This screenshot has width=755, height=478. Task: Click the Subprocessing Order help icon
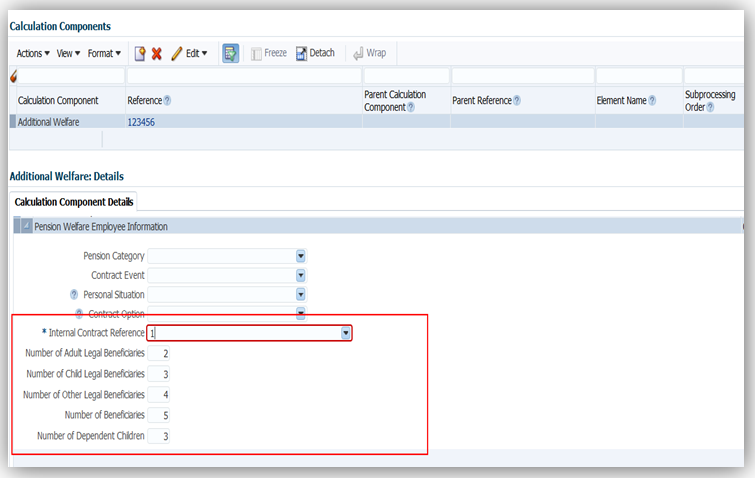coord(710,107)
